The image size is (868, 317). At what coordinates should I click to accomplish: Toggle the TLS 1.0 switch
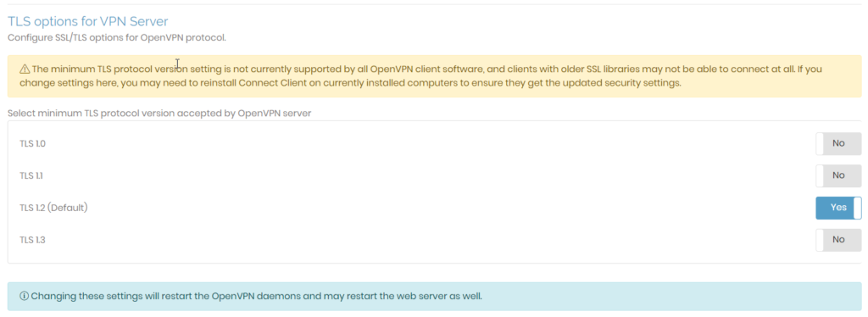pyautogui.click(x=838, y=144)
